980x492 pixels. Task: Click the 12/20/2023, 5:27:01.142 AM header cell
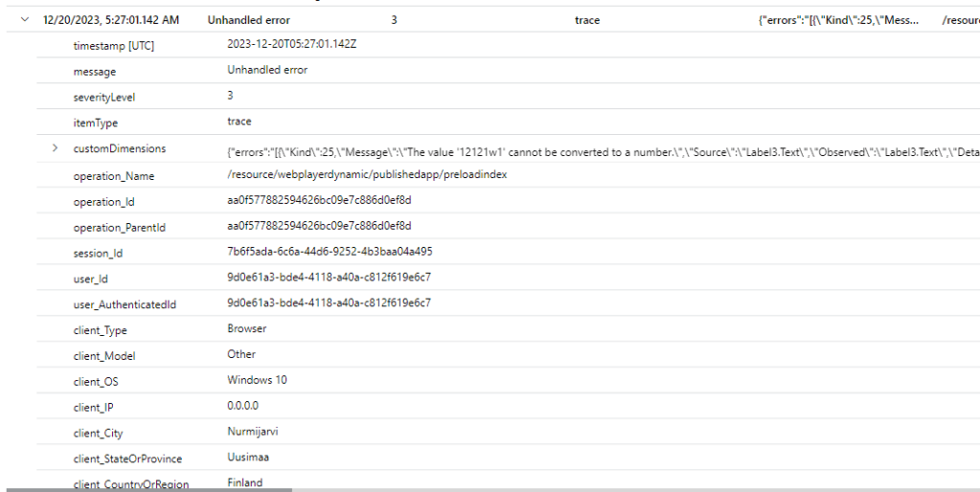coord(114,20)
